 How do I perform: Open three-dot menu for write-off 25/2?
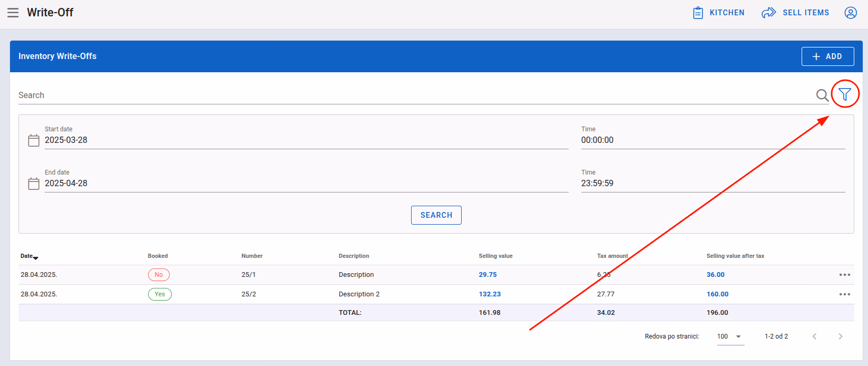[845, 294]
